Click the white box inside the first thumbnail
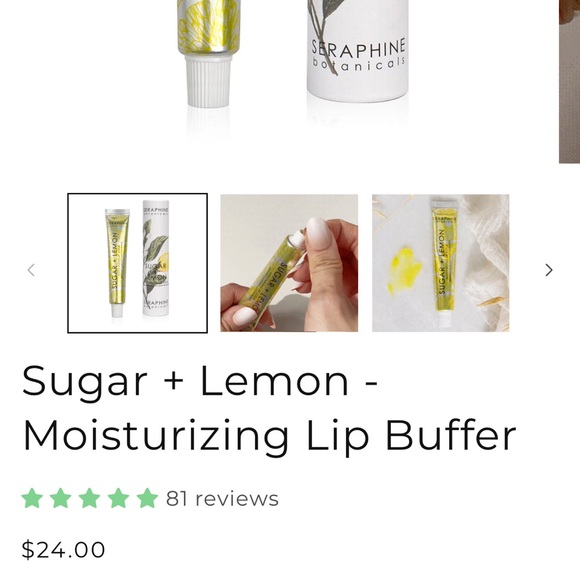This screenshot has width=580, height=580. point(156,258)
